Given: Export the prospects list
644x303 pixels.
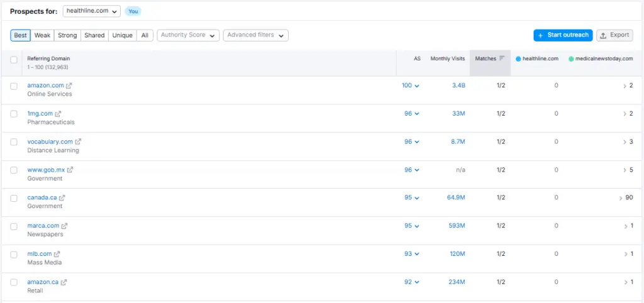Looking at the screenshot, I should (x=614, y=35).
